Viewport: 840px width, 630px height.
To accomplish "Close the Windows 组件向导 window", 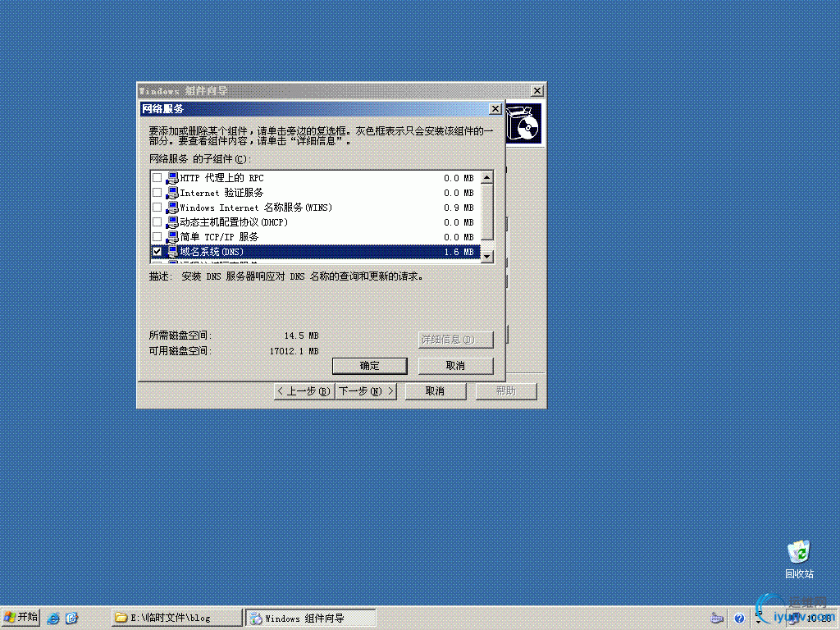I will click(536, 90).
